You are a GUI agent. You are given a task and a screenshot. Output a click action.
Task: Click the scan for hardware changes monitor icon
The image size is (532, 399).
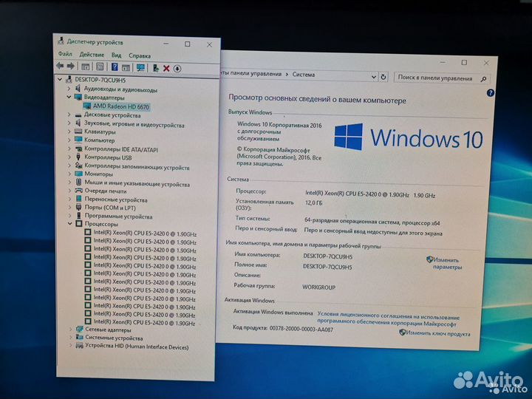(141, 67)
